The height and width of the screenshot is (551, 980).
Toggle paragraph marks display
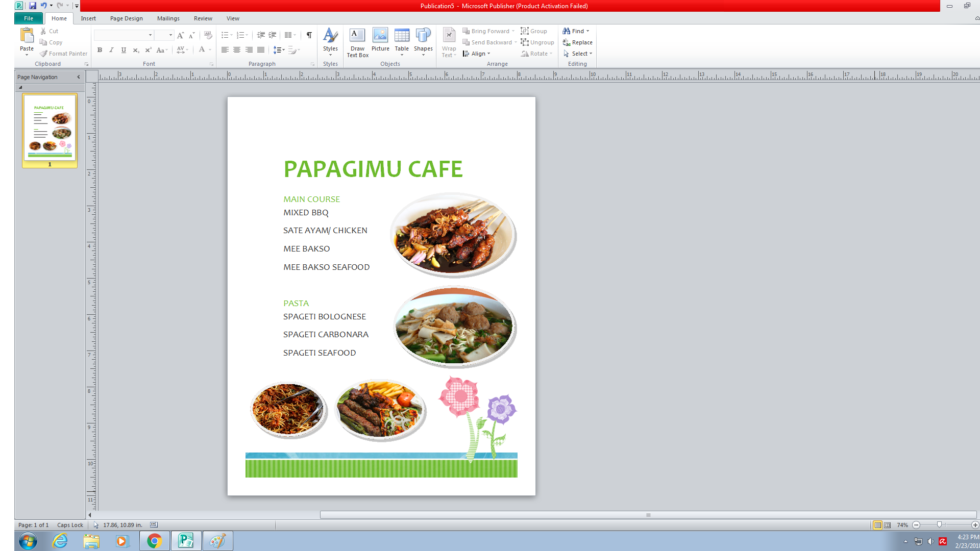308,35
